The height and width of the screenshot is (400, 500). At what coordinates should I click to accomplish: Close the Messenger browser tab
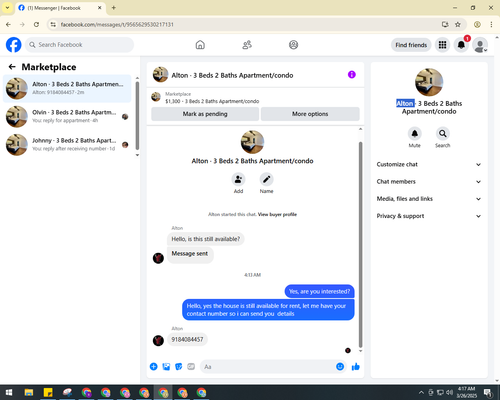(x=99, y=8)
